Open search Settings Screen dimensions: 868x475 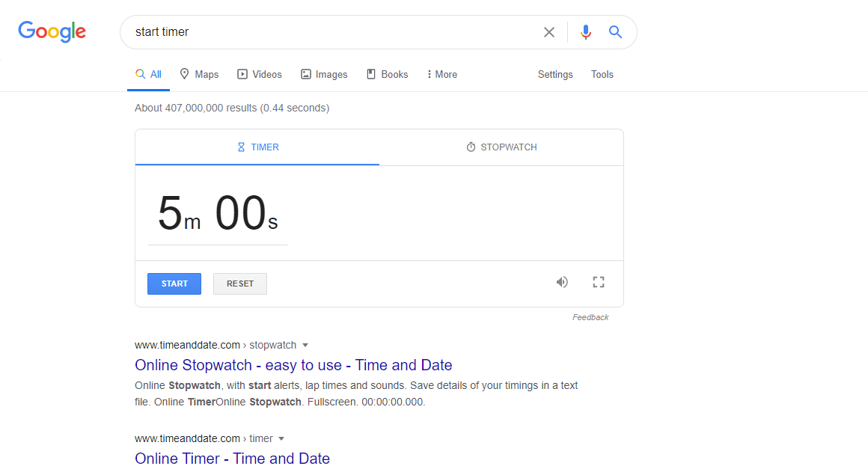[x=555, y=74]
